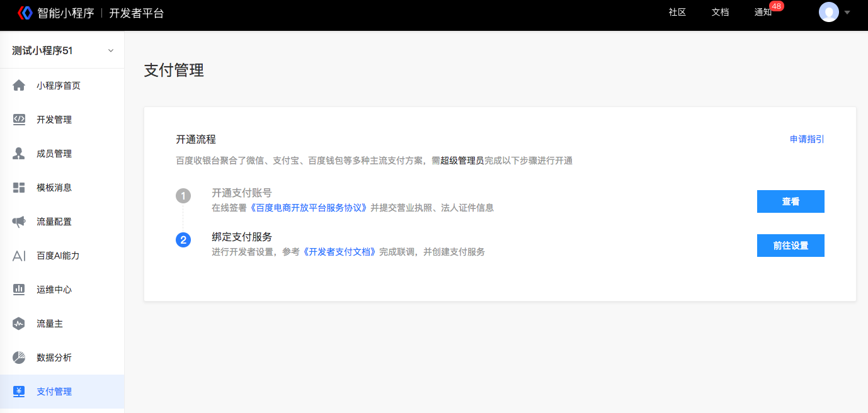Click the blue 查看 button

point(791,201)
